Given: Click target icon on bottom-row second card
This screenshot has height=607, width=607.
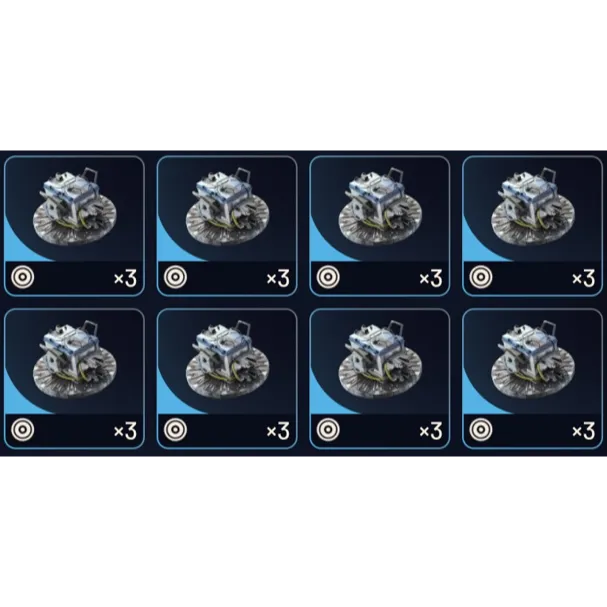Looking at the screenshot, I should (x=175, y=430).
